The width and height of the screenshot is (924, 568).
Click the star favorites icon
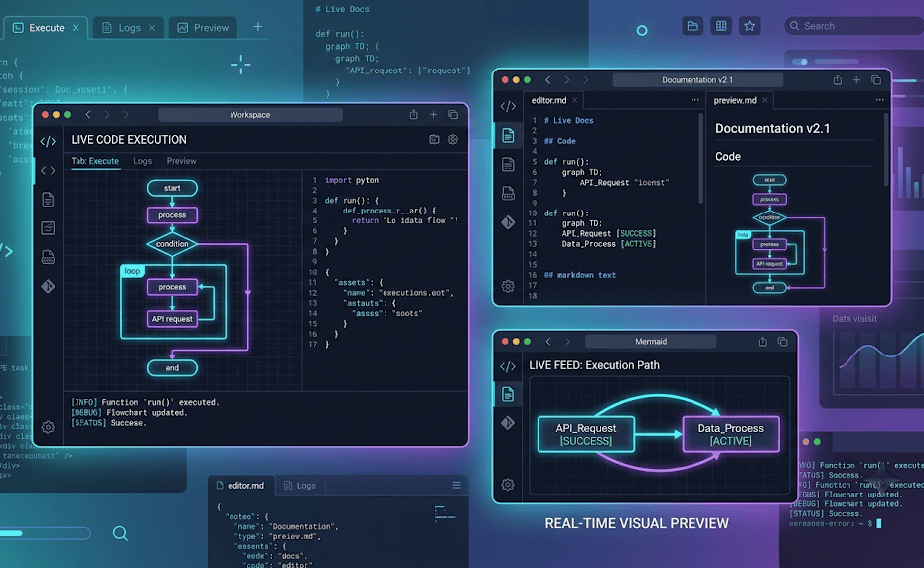pos(749,26)
